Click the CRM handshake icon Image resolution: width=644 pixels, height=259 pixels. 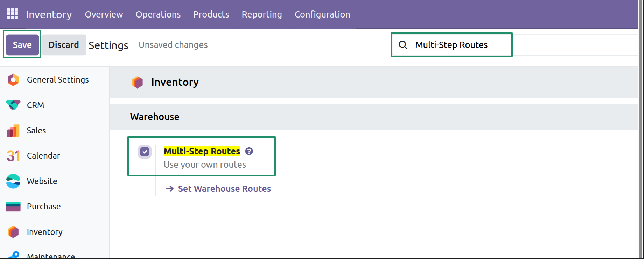click(x=13, y=105)
